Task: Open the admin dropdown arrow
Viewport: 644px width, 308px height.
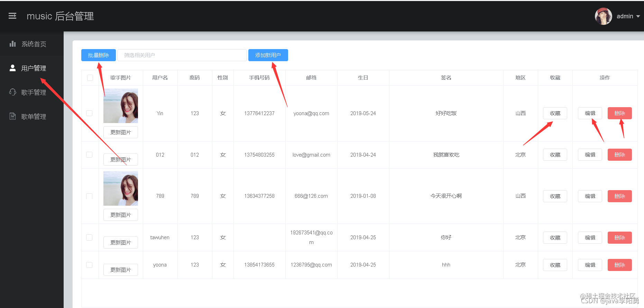Action: 638,16
